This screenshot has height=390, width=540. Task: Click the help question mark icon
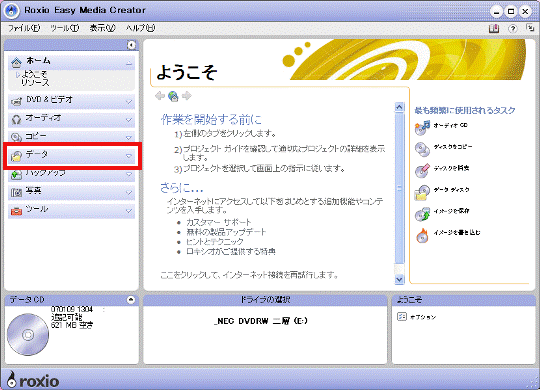pyautogui.click(x=512, y=29)
